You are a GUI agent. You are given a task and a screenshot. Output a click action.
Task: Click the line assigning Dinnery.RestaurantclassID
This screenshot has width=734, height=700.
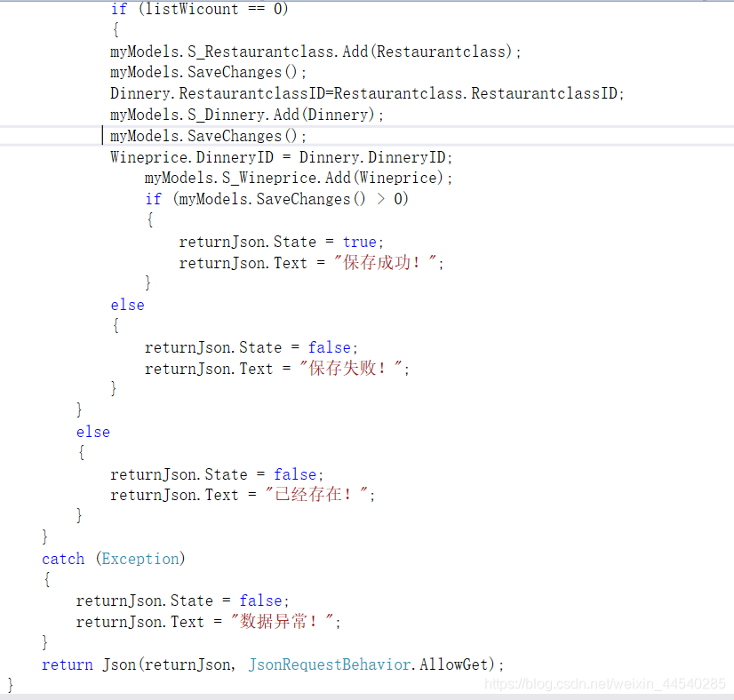click(x=367, y=93)
